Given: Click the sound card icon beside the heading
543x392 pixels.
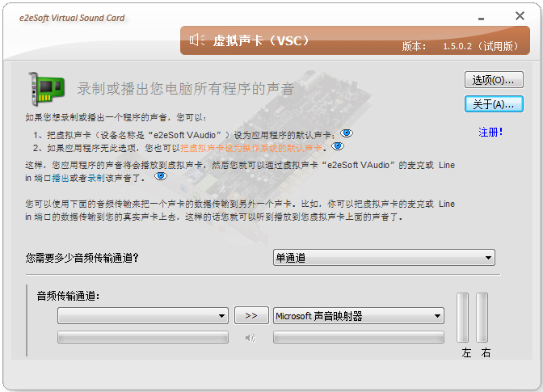Looking at the screenshot, I should click(46, 89).
